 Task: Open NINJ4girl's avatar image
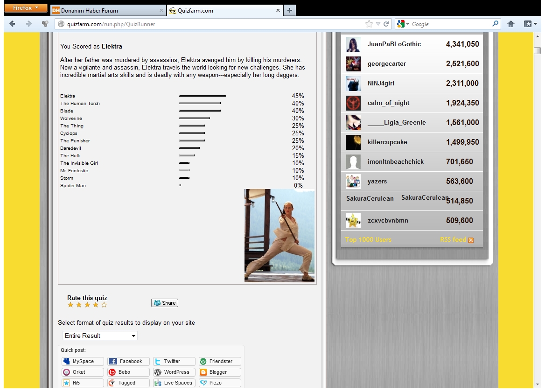coord(353,84)
